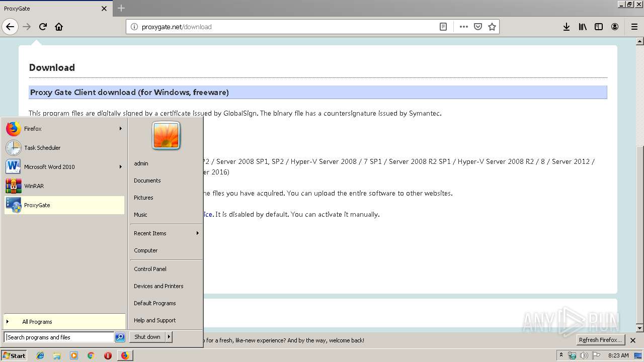Click the Refresh Firefox button

(601, 340)
